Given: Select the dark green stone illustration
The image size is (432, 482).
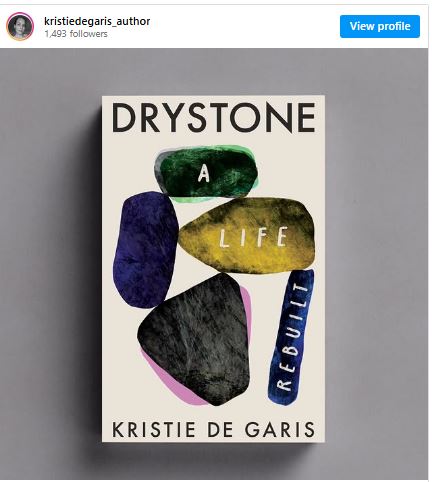Looking at the screenshot, I should (206, 174).
